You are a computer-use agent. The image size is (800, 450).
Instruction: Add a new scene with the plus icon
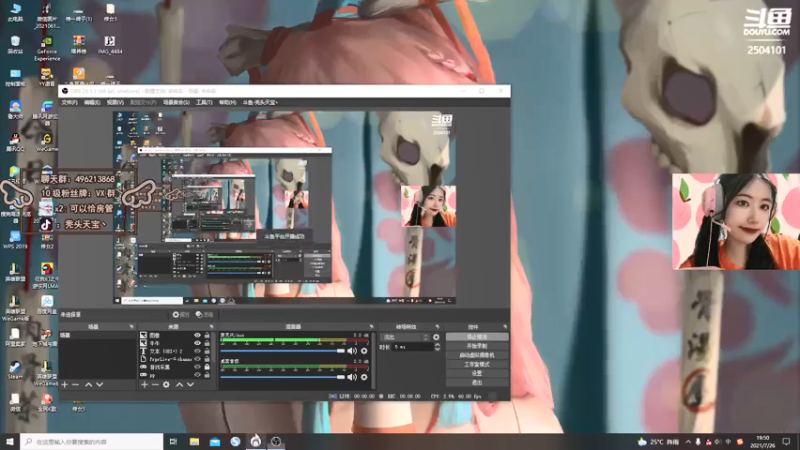pyautogui.click(x=65, y=385)
